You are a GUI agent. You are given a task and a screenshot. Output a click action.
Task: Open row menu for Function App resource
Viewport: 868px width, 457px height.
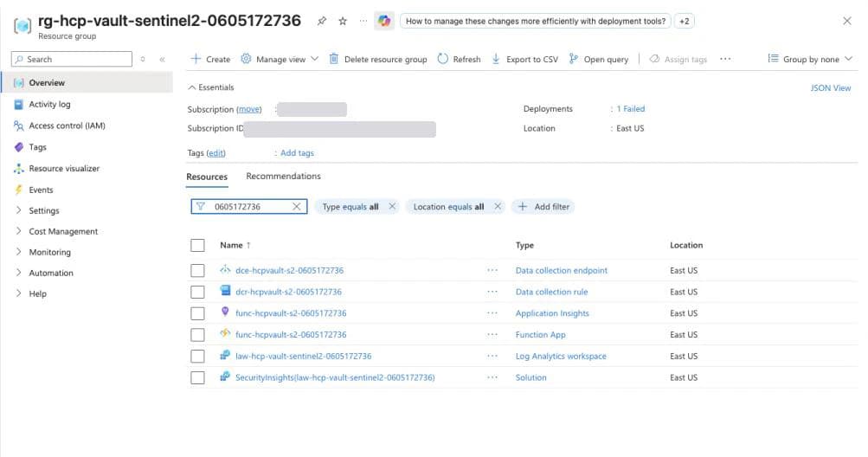click(x=492, y=335)
